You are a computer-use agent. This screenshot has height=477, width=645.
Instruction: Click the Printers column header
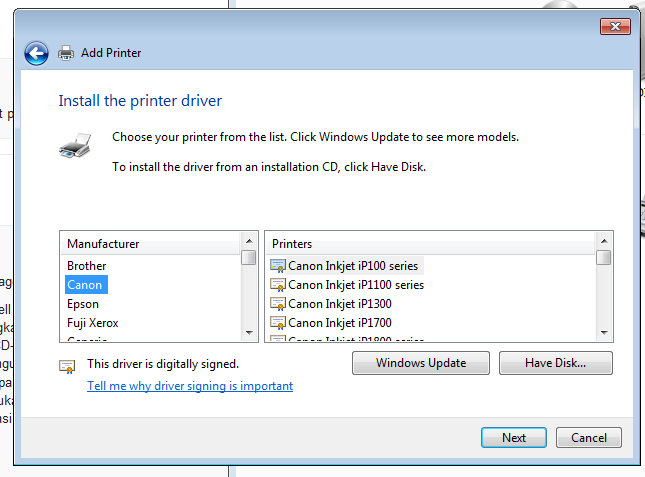[x=430, y=244]
